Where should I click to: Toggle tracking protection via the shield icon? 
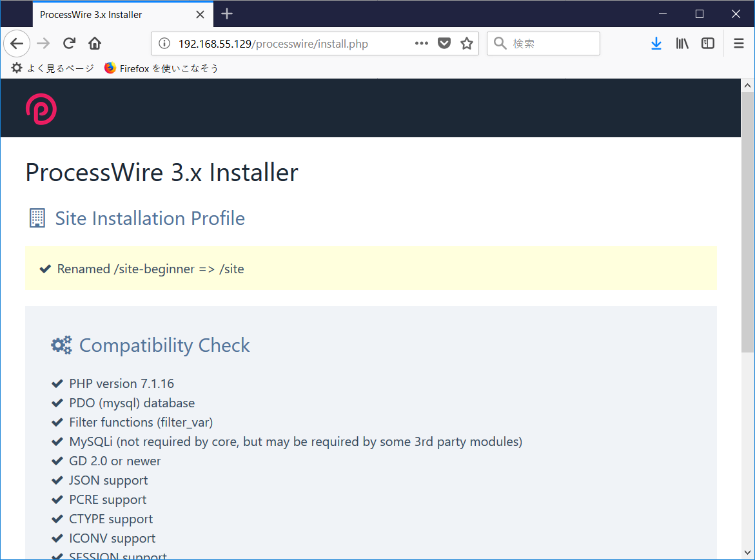point(444,43)
